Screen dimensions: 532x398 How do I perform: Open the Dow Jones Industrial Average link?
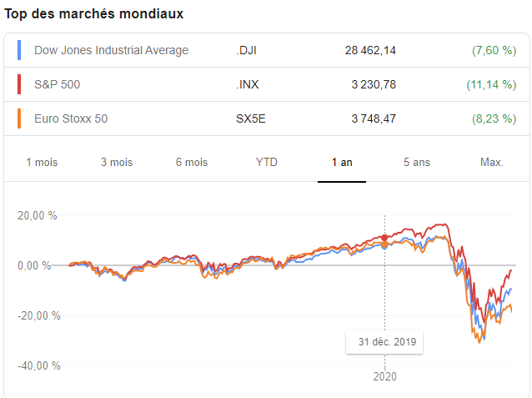(111, 50)
